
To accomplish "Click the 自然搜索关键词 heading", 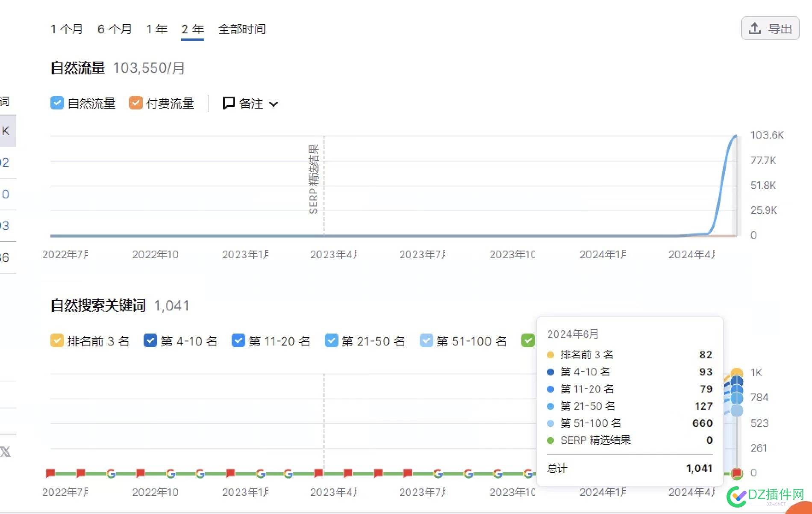I will coord(98,306).
